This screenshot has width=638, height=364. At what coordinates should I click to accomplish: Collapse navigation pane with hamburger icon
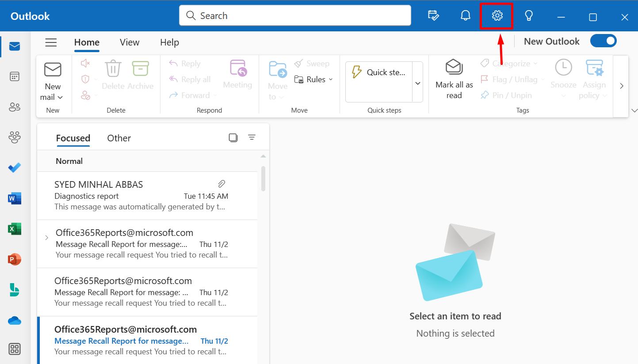[x=51, y=42]
